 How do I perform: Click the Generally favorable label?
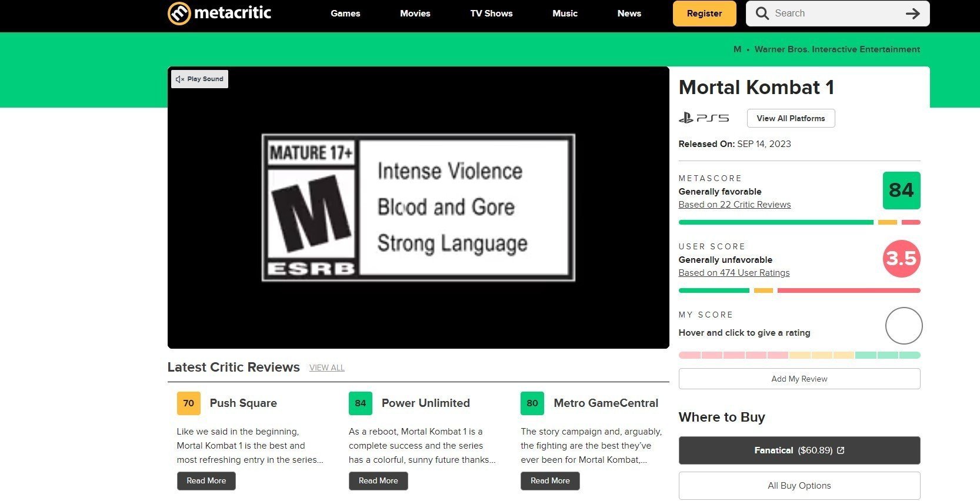click(x=720, y=192)
